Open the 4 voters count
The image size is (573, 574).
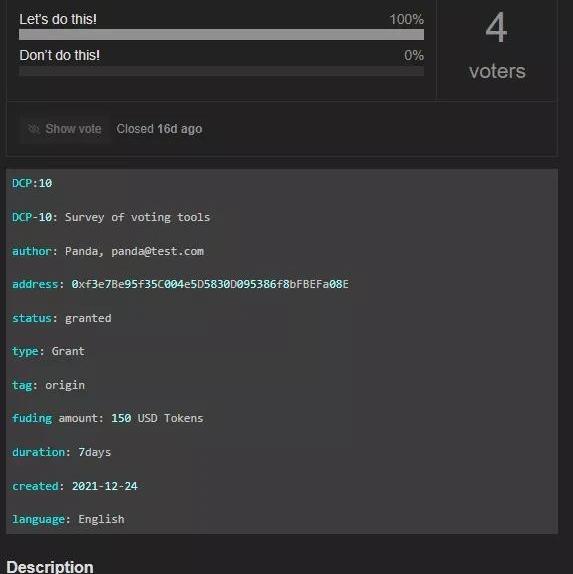pos(497,46)
